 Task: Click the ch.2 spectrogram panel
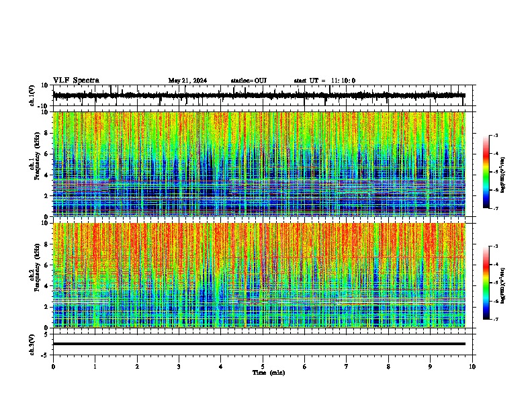click(259, 275)
